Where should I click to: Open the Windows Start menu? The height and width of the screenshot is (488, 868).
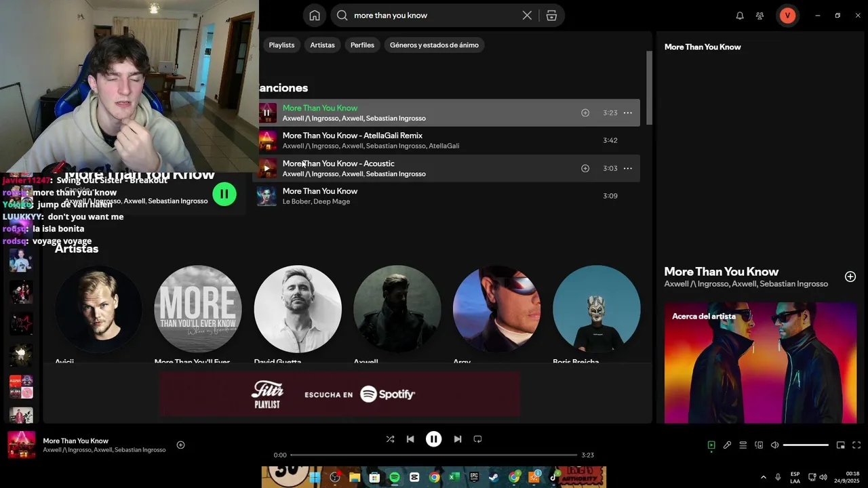(x=315, y=477)
